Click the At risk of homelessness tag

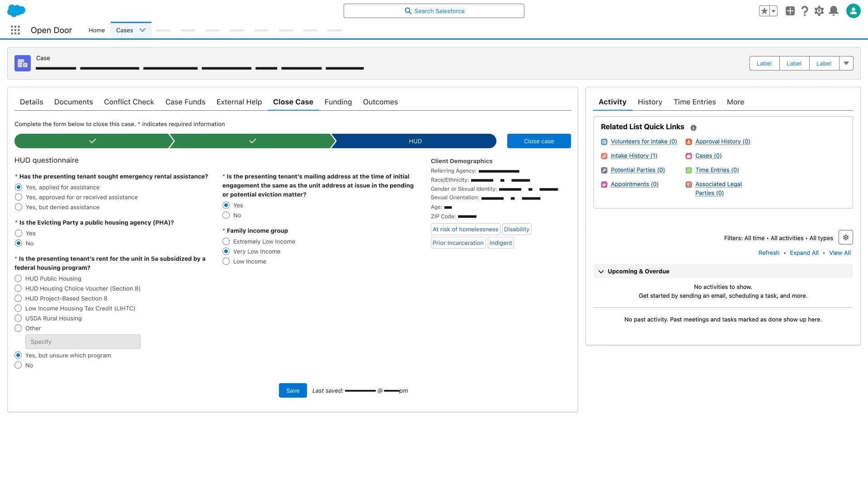point(465,229)
